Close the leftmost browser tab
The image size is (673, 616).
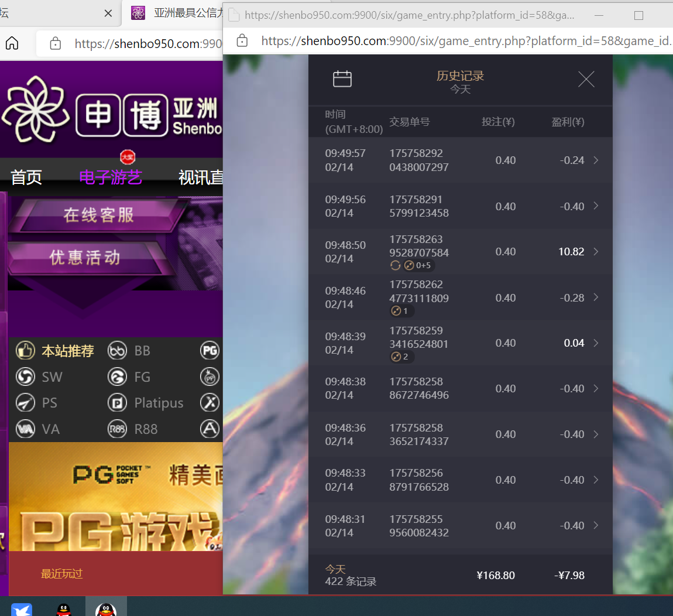(x=108, y=13)
